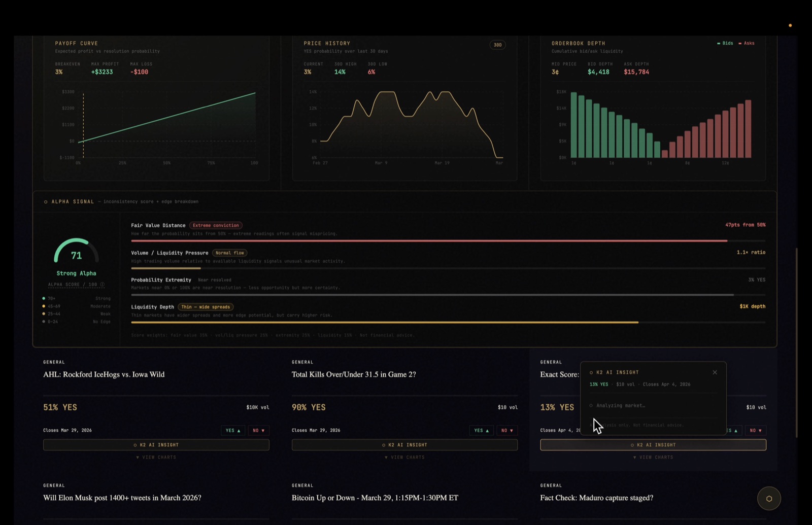Click the circle icon before ALPHA SIGNAL heading
The height and width of the screenshot is (525, 812).
(x=46, y=202)
